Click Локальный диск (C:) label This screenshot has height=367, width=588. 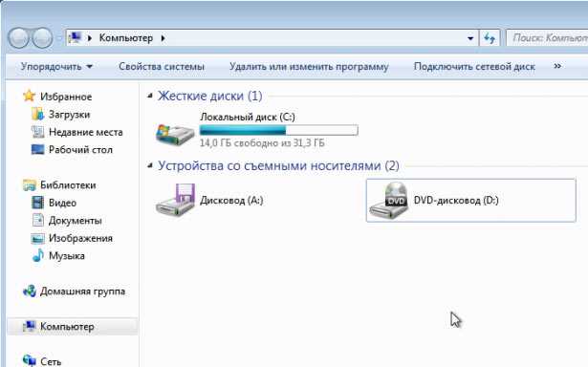[x=248, y=117]
